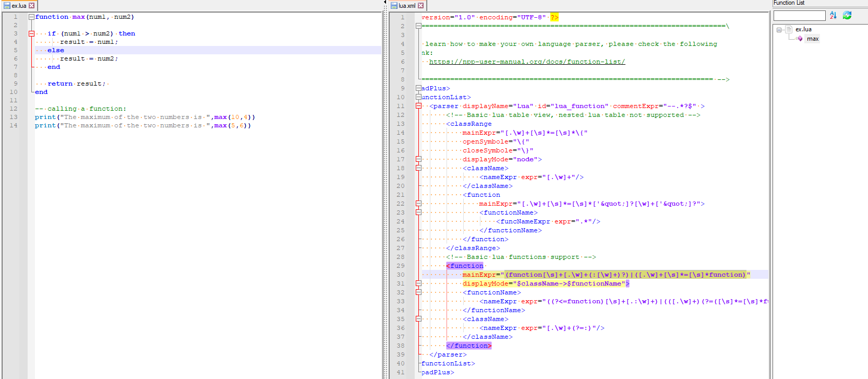Image resolution: width=868 pixels, height=379 pixels.
Task: Open the npp-user-manual.org function-list link
Action: pos(527,62)
